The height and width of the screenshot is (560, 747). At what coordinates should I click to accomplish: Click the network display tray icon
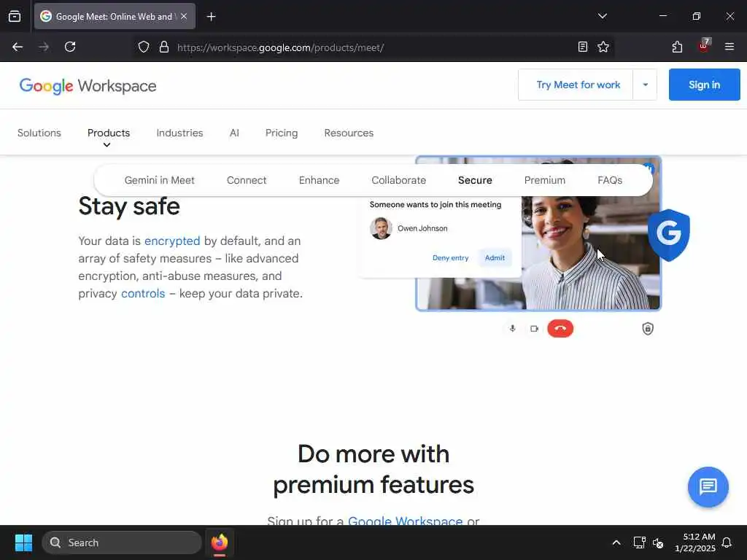(639, 542)
